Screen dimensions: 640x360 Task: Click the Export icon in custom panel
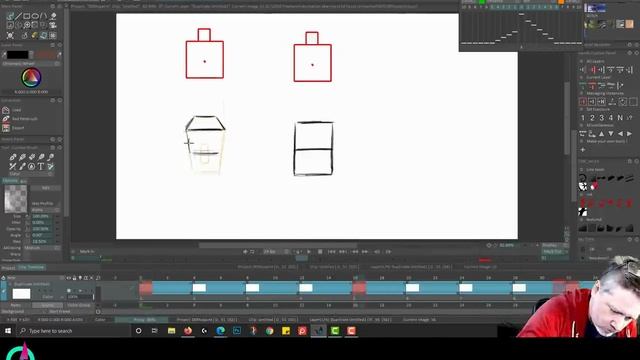click(x=6, y=128)
